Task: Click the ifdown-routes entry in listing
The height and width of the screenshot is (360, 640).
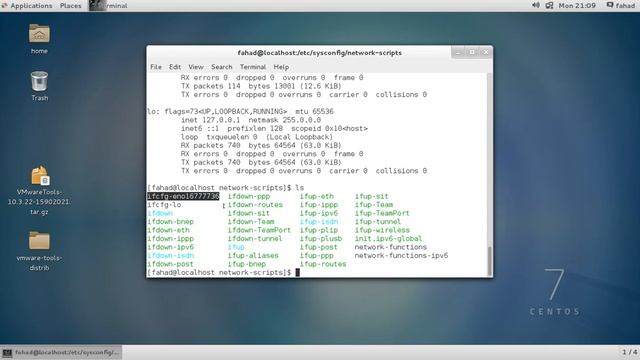Action: click(x=255, y=205)
